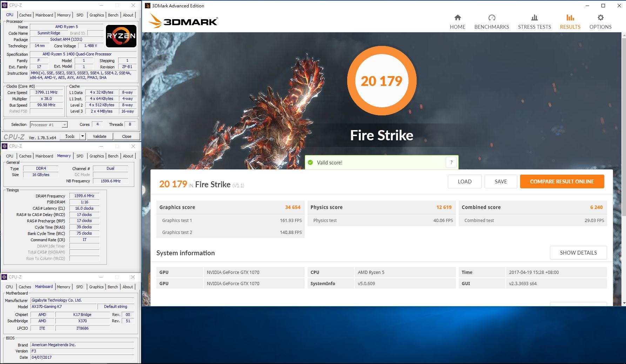Open Graphics tab in CPU-Z Memory window
626x364 pixels.
pos(97,156)
